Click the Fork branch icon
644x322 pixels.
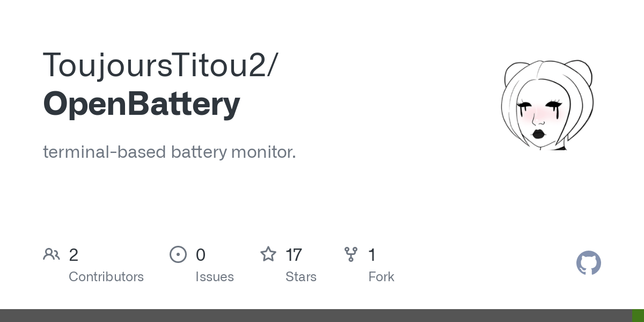pyautogui.click(x=351, y=254)
